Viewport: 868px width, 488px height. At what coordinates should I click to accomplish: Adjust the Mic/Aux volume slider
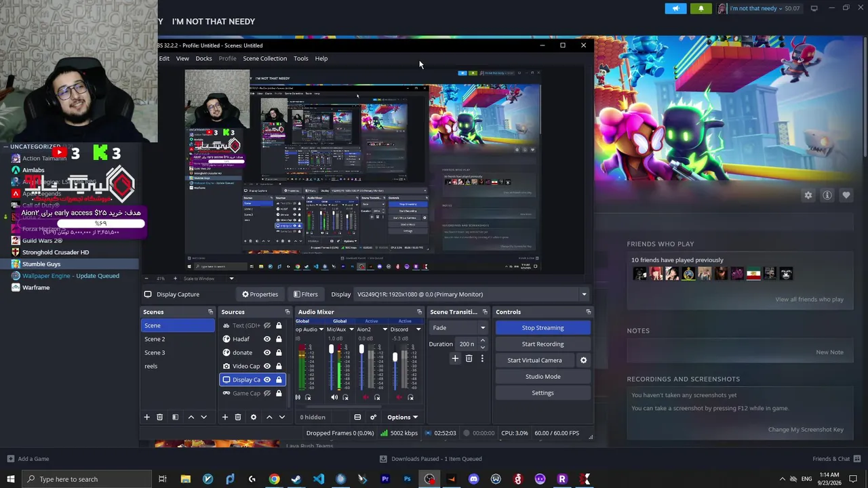(332, 350)
